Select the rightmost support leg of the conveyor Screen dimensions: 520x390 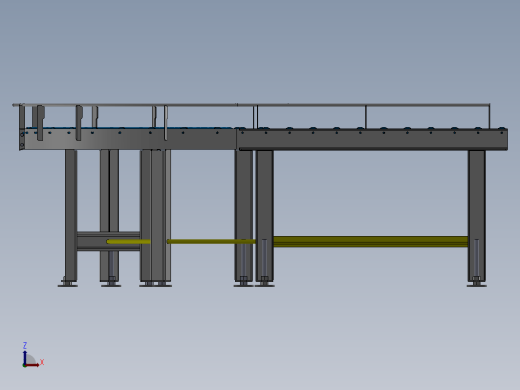tap(477, 216)
